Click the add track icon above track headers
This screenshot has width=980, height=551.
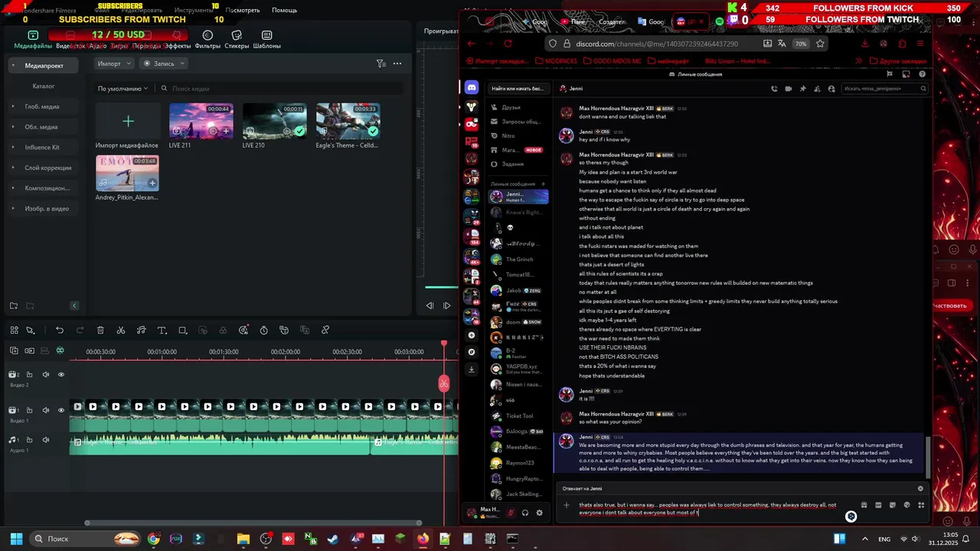point(14,350)
